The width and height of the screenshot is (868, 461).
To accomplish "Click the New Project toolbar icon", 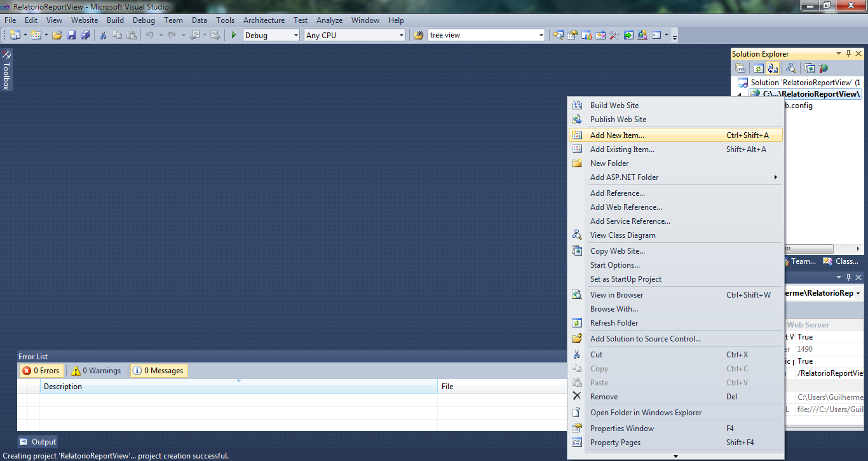I will pyautogui.click(x=15, y=35).
